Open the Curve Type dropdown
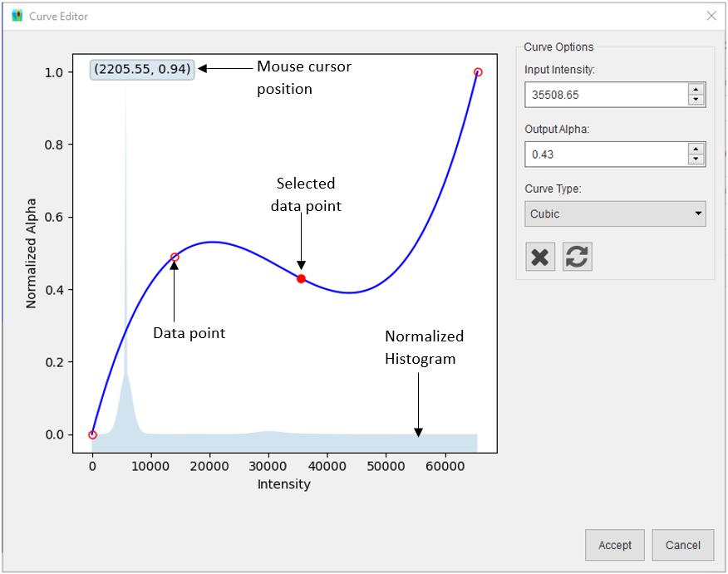The height and width of the screenshot is (574, 728). (615, 213)
